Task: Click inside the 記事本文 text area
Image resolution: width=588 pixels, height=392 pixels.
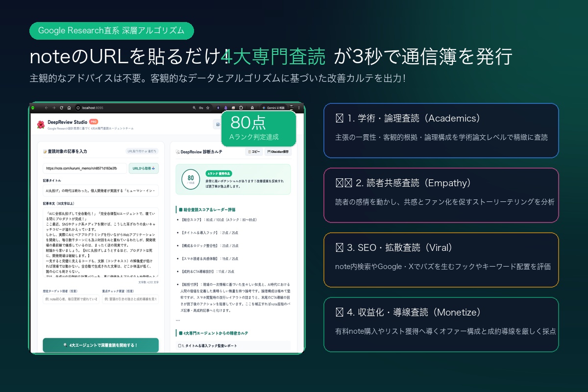Action: (100, 243)
